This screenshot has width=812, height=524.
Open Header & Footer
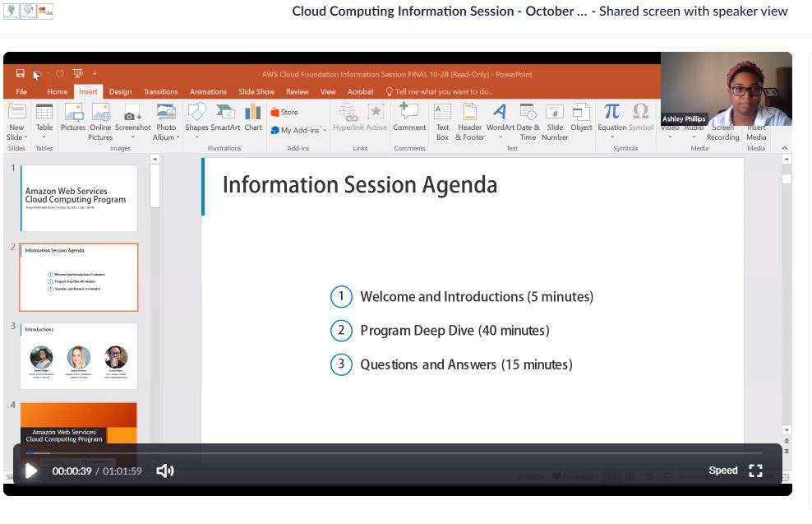tap(470, 122)
